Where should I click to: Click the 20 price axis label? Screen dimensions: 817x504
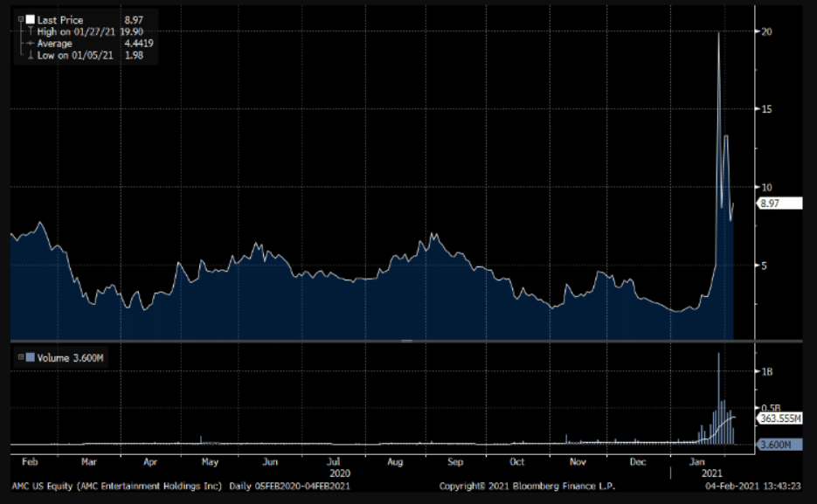[x=766, y=31]
